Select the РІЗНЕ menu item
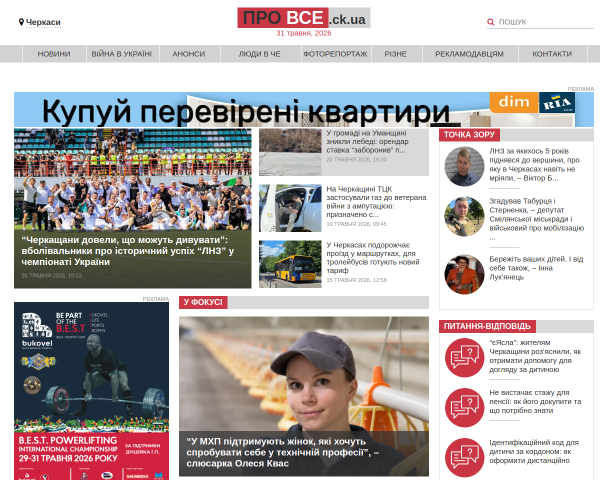600x480 pixels. click(x=396, y=54)
